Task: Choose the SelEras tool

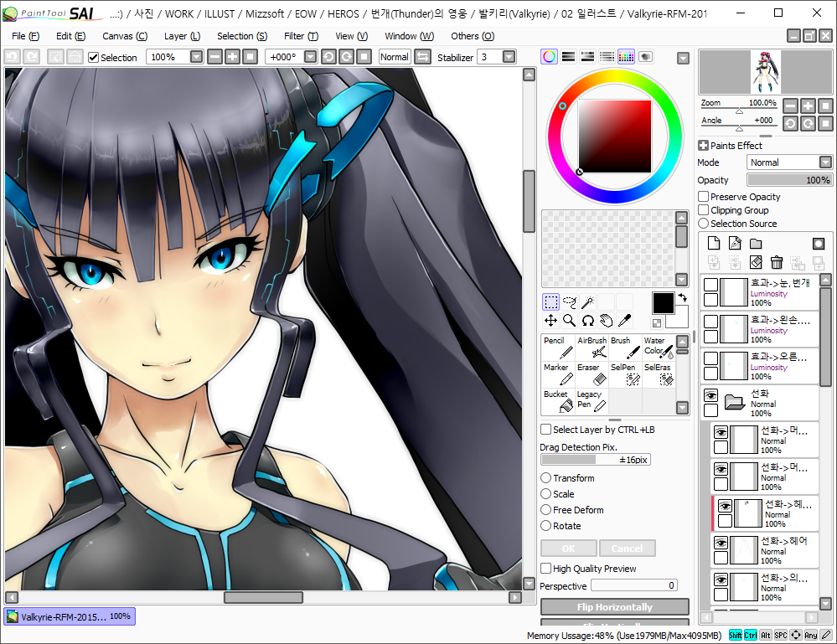Action: coord(659,374)
